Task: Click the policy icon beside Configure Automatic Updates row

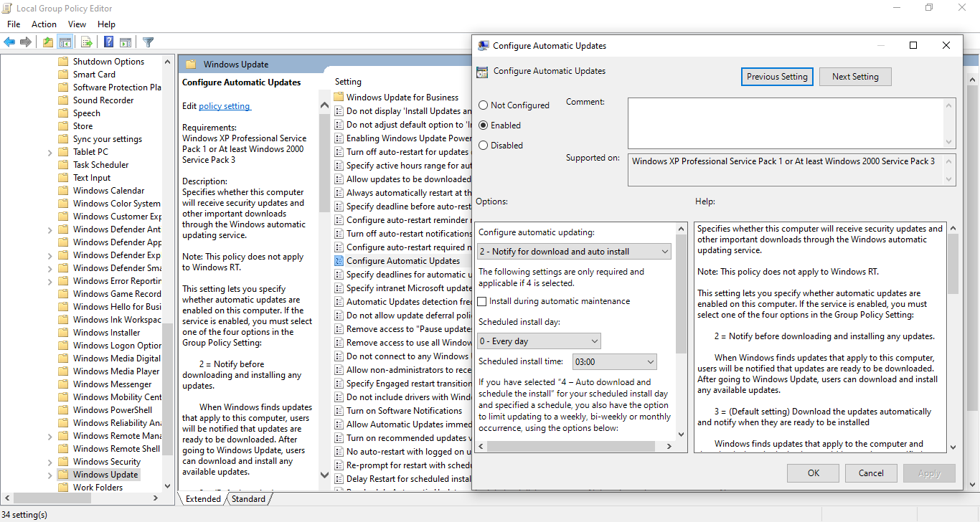Action: point(339,261)
